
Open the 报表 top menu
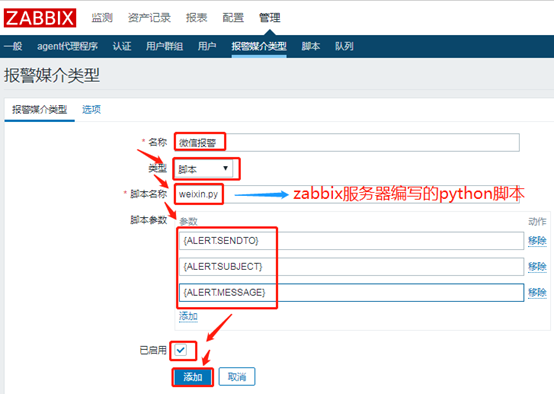(196, 18)
